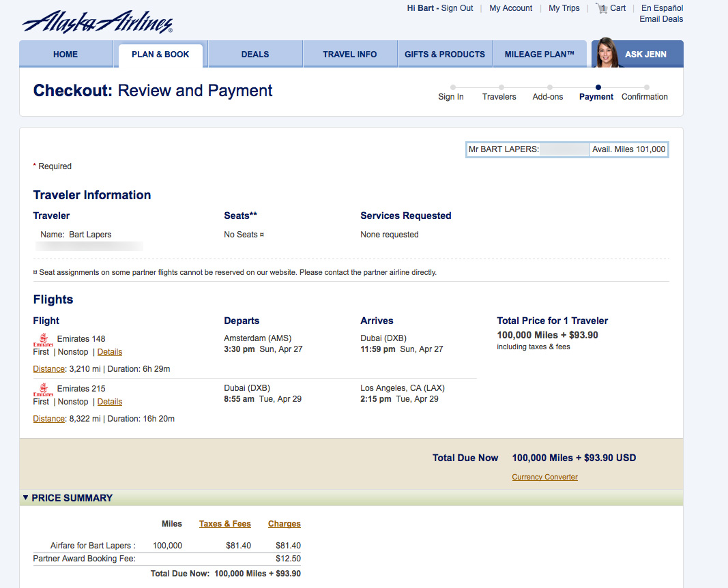The height and width of the screenshot is (588, 728).
Task: Open the Travel Info tab
Action: [x=349, y=55]
